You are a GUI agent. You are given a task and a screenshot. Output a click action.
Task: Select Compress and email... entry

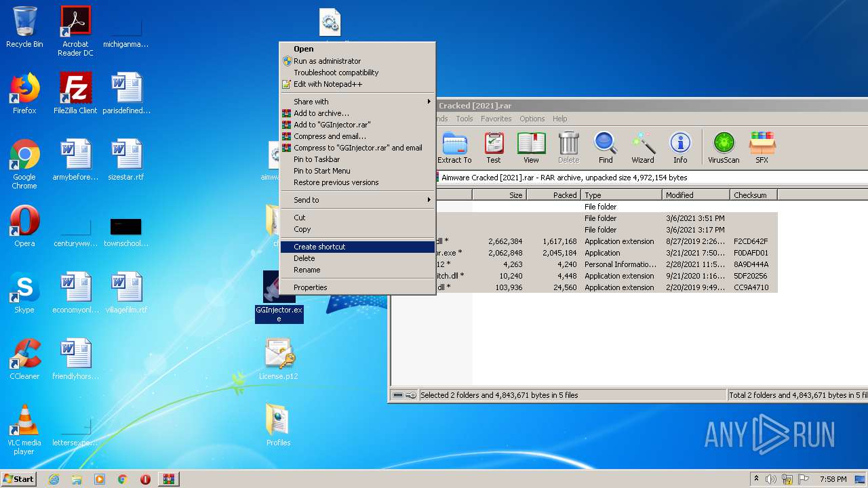click(357, 136)
